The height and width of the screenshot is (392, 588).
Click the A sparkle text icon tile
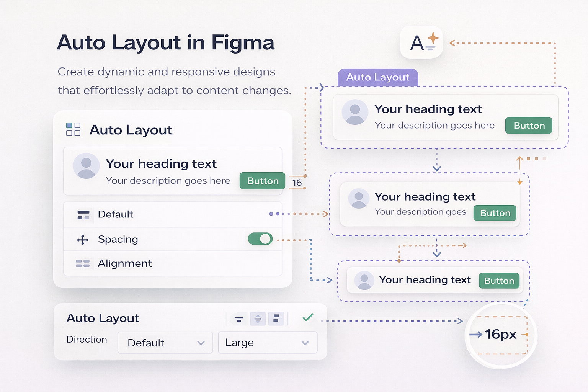pyautogui.click(x=421, y=42)
